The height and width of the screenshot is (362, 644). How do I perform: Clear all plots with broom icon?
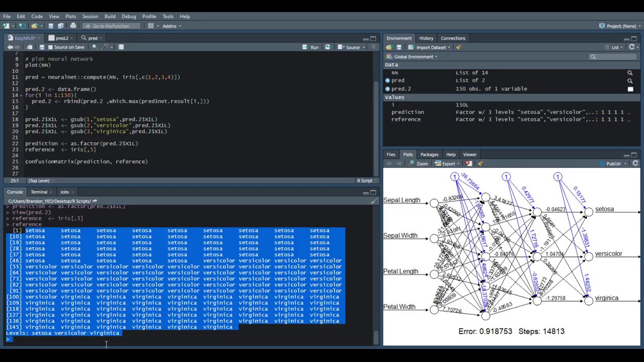click(x=480, y=163)
